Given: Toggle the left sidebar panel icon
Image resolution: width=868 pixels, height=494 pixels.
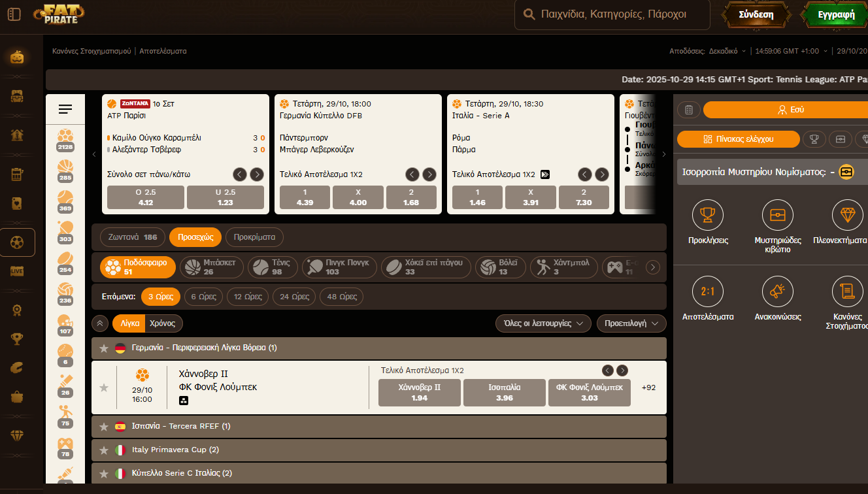Looking at the screenshot, I should (14, 14).
